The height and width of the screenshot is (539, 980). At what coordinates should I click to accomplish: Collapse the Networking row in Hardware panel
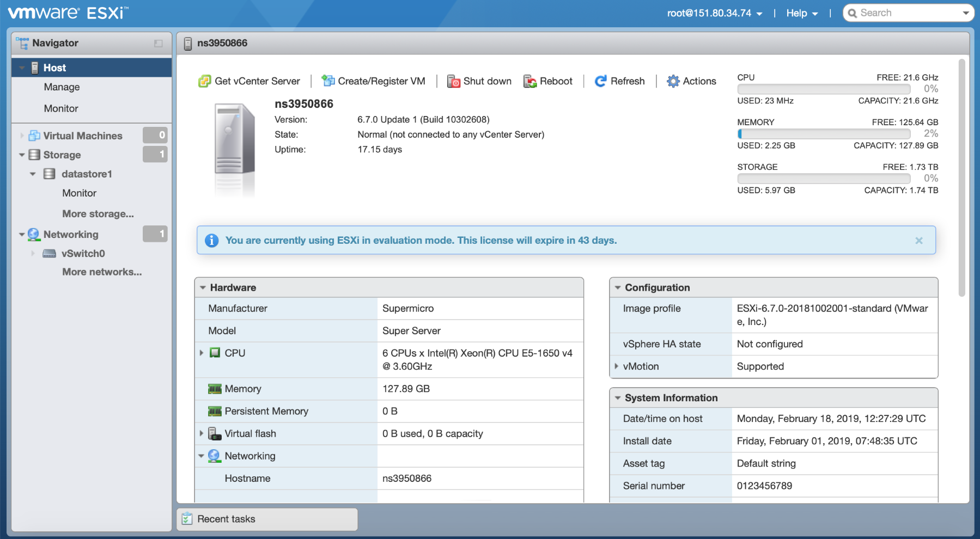point(201,456)
